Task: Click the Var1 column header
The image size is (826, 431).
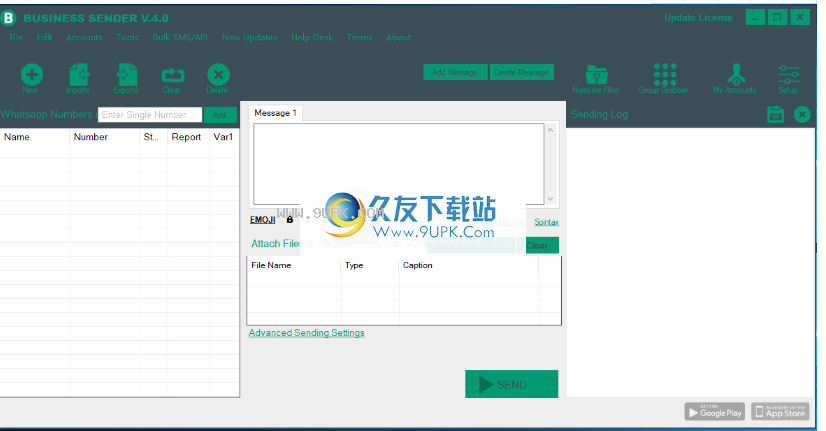Action: coord(224,137)
